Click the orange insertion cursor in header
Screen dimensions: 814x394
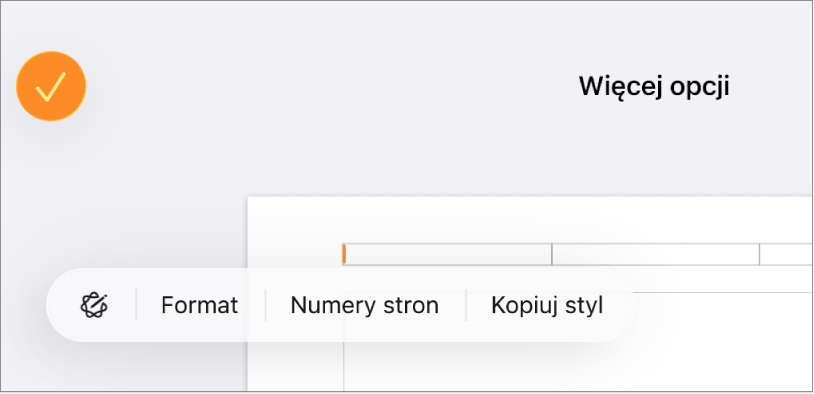point(344,254)
